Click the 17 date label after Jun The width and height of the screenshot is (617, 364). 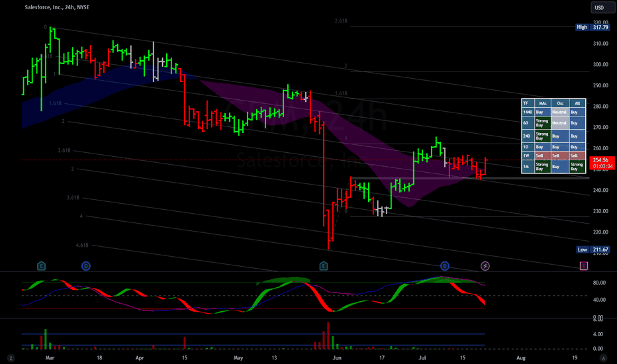pyautogui.click(x=381, y=357)
